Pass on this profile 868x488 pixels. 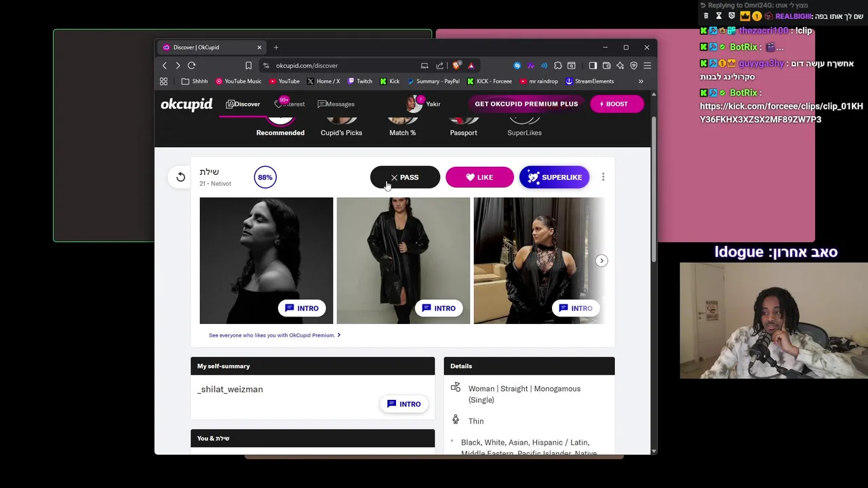click(x=405, y=178)
